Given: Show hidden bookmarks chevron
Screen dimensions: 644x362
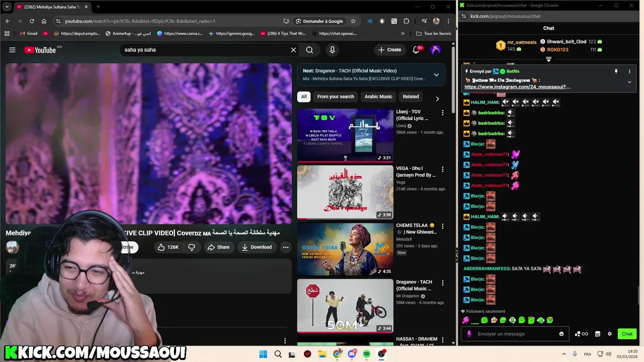Looking at the screenshot, I should tap(403, 34).
